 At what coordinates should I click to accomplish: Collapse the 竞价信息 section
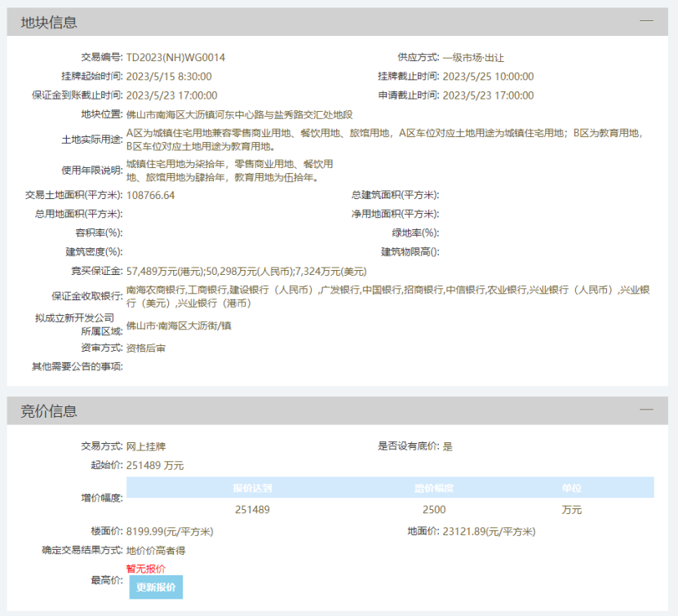tap(646, 410)
